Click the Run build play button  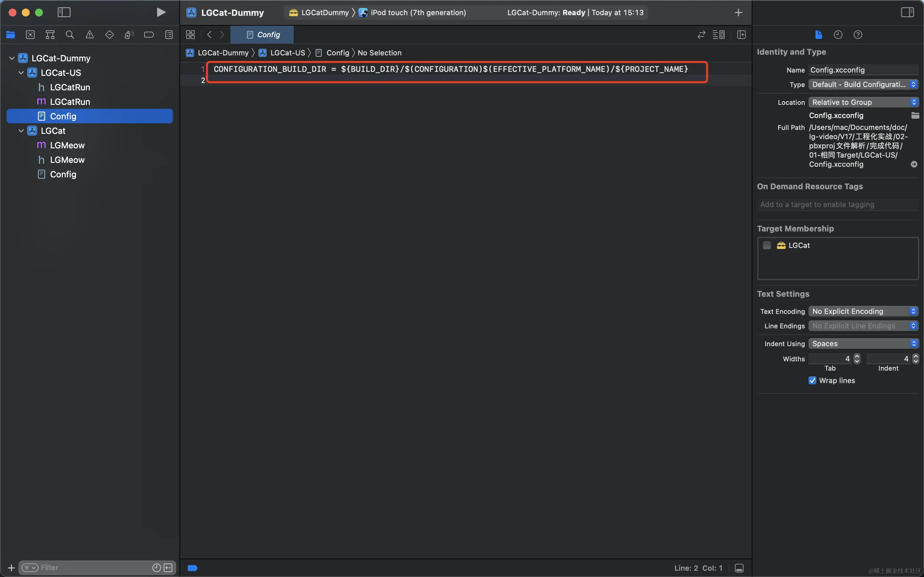tap(161, 13)
